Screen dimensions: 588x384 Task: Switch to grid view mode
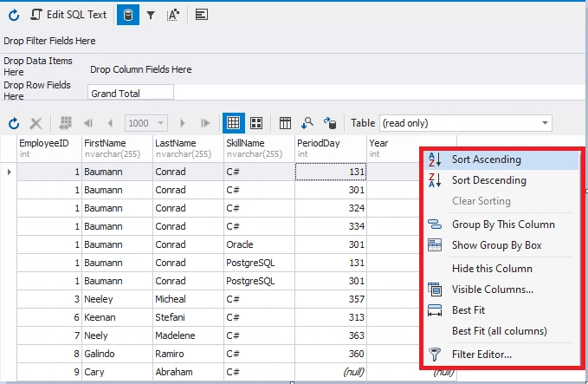click(x=233, y=123)
